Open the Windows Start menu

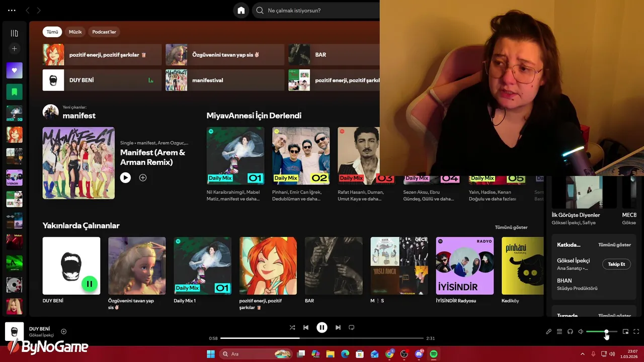point(210,354)
